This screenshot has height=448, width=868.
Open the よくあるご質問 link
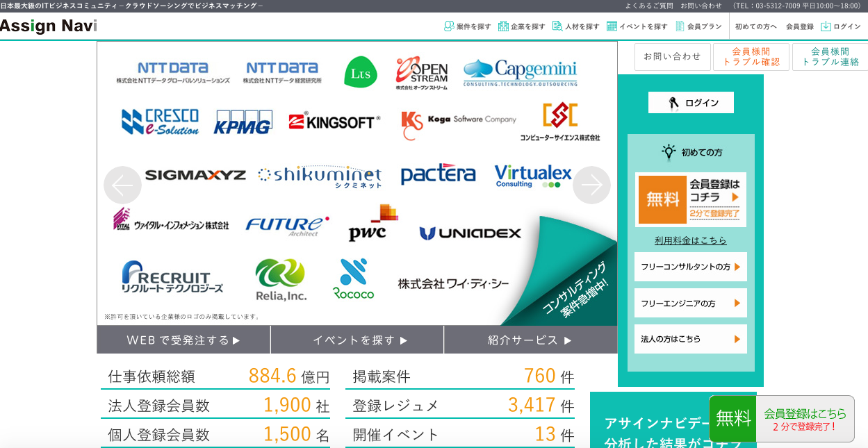point(649,6)
